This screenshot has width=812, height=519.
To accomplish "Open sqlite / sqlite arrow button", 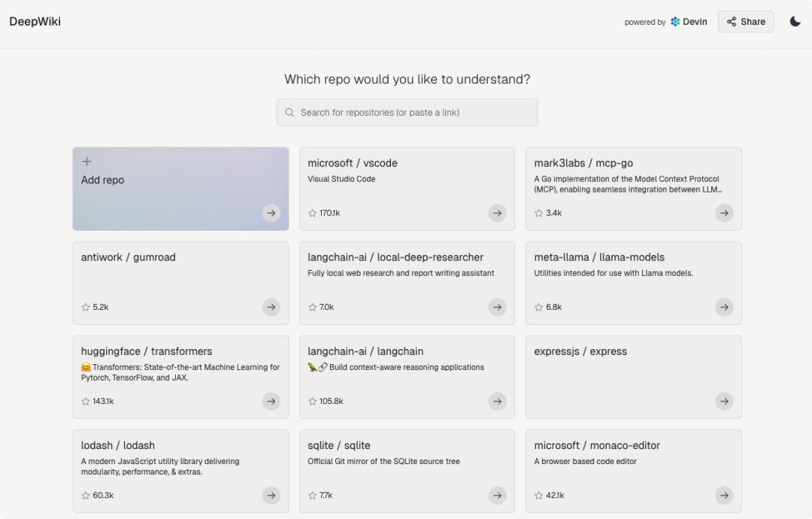I will point(497,496).
